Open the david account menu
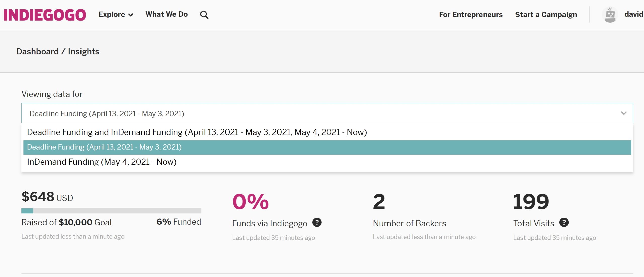Viewport: 644px width, 277px height. (634, 14)
